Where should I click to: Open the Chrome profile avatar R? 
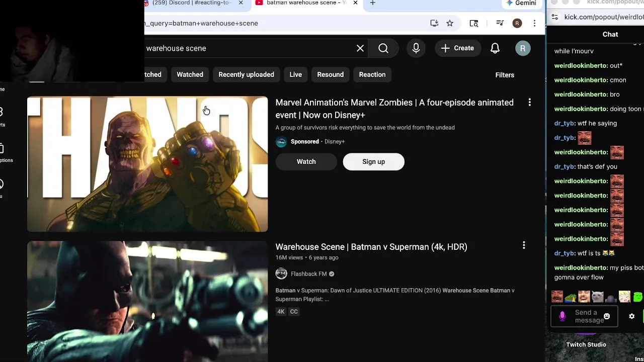[517, 23]
